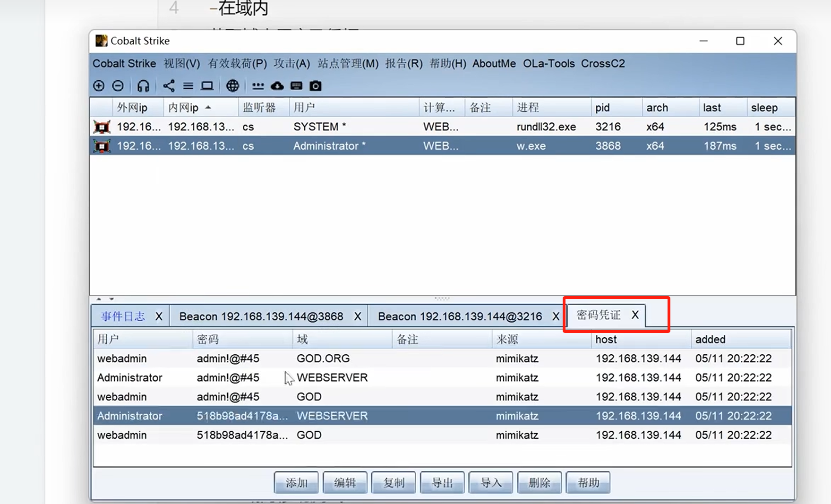Open the AboutMe menu

click(x=494, y=64)
